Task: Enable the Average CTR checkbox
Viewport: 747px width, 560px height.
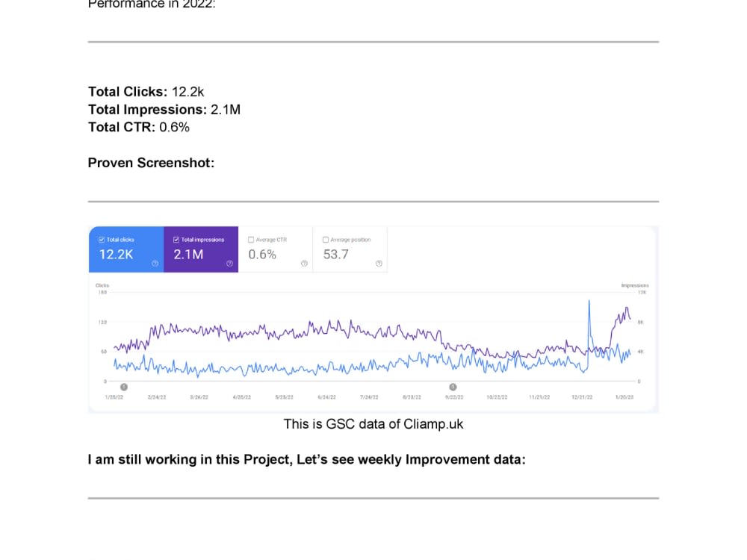Action: click(251, 240)
